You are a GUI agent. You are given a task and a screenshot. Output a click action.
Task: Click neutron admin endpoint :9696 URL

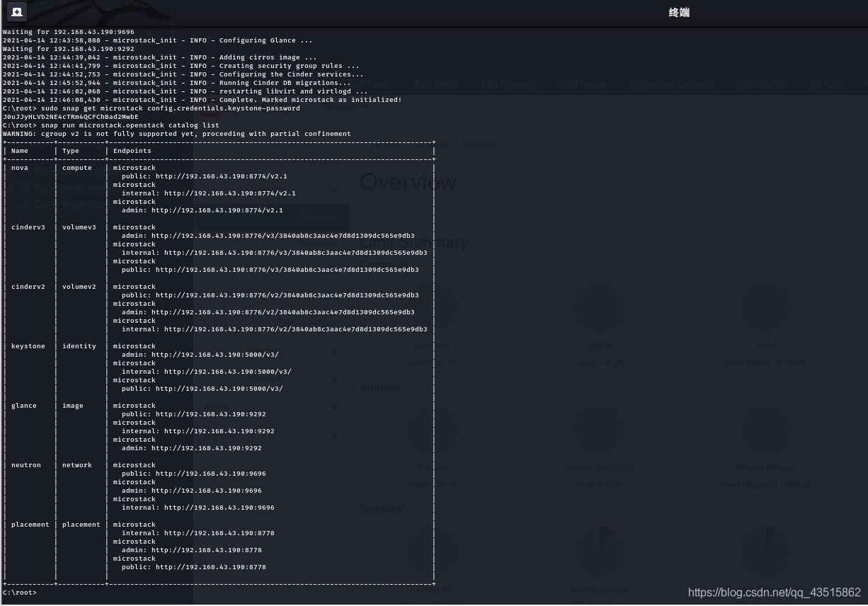point(207,491)
